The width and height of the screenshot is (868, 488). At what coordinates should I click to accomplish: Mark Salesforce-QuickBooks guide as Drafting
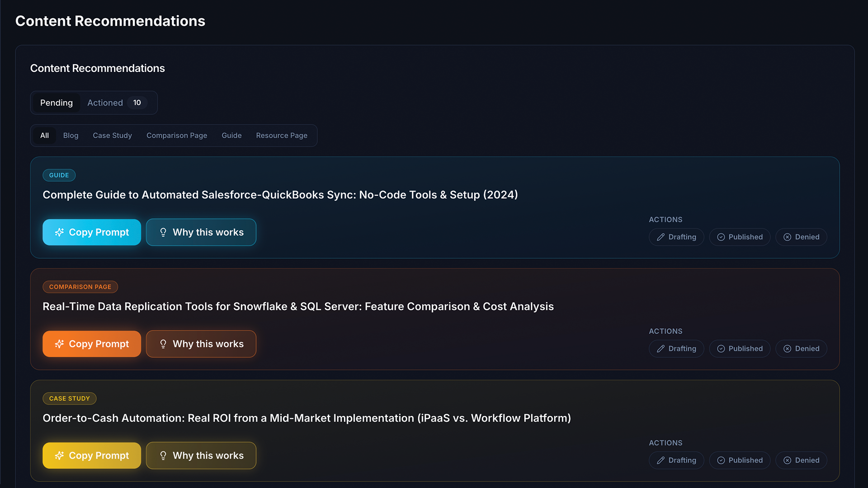676,237
